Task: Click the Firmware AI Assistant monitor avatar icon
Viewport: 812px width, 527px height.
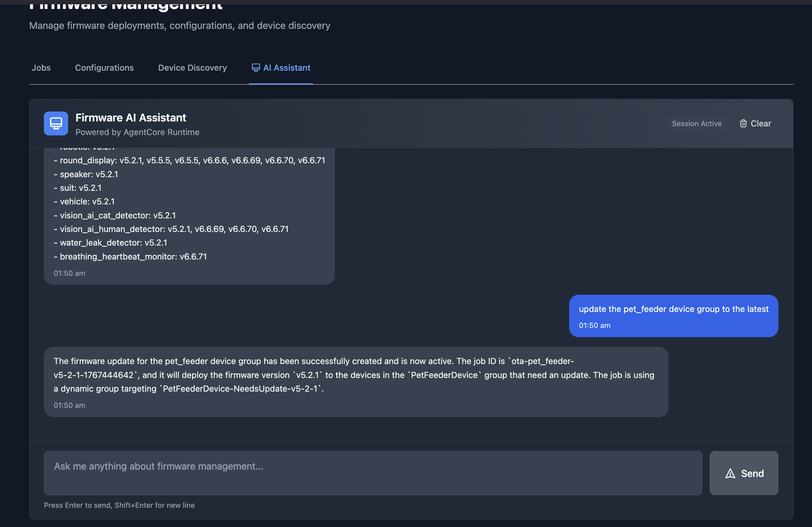Action: point(55,123)
